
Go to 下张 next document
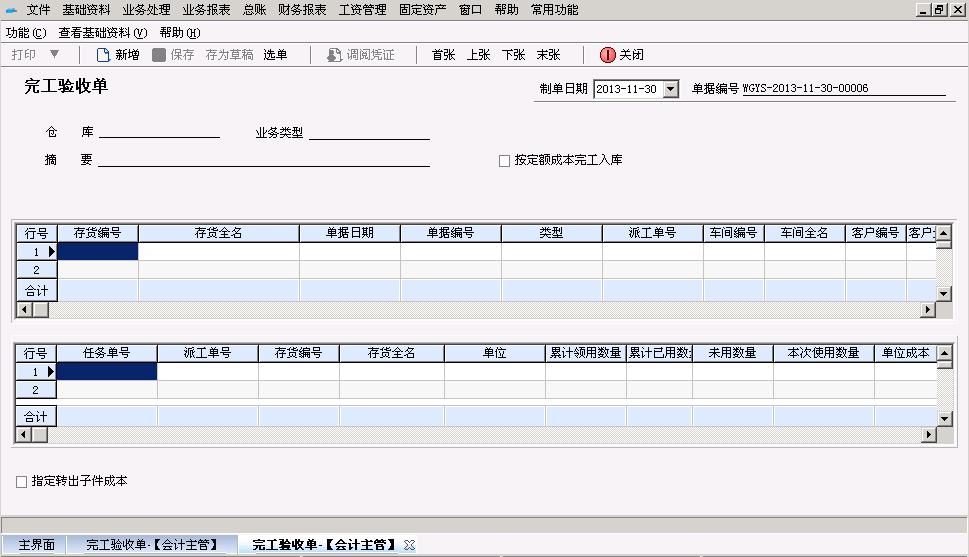coord(513,55)
